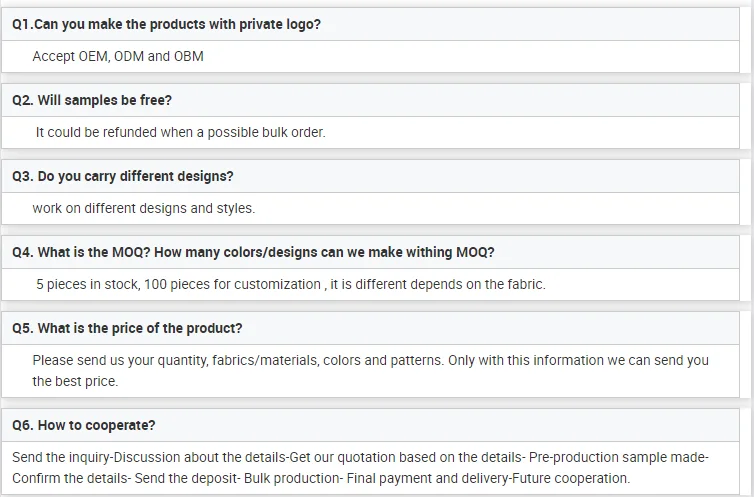Select the refunded bulk order answer text
Viewport: 754px width, 497px height.
click(x=180, y=132)
